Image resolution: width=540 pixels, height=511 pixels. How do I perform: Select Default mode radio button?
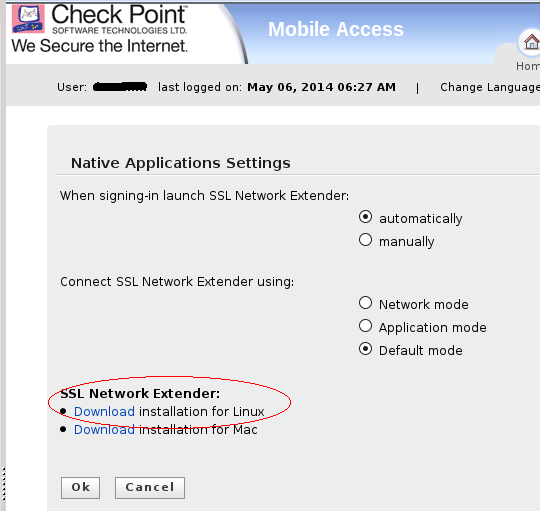[365, 349]
